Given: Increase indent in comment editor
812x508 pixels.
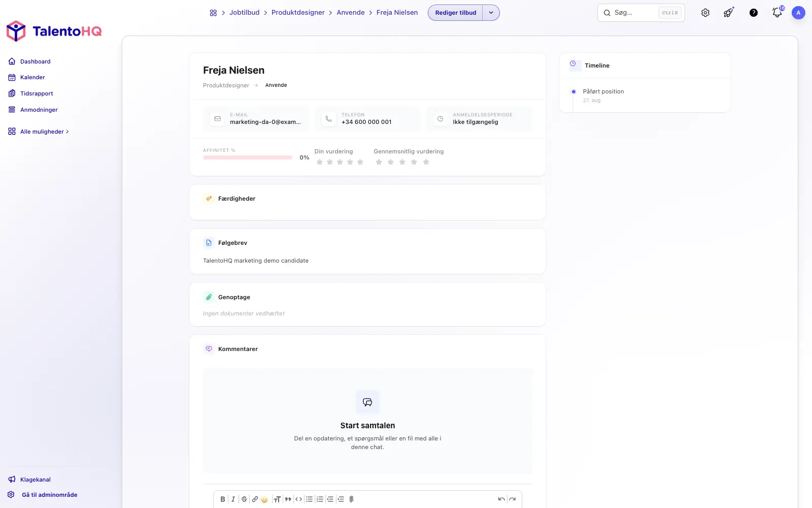Looking at the screenshot, I should point(341,499).
